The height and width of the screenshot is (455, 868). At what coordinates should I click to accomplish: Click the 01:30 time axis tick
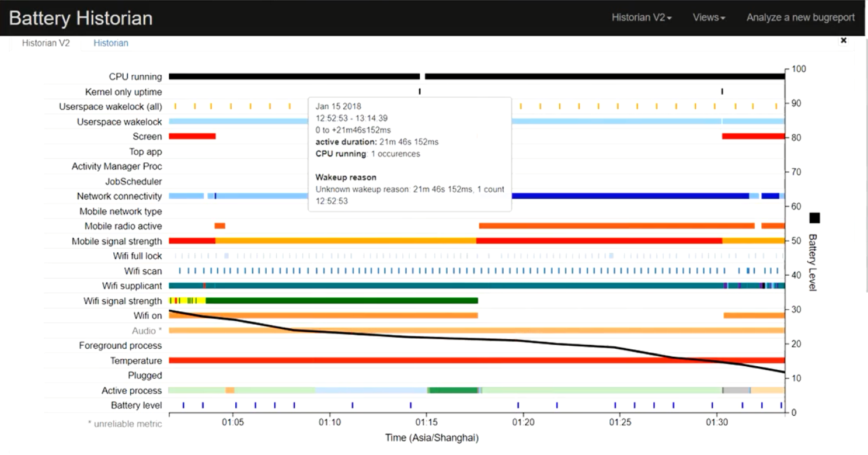pos(716,422)
